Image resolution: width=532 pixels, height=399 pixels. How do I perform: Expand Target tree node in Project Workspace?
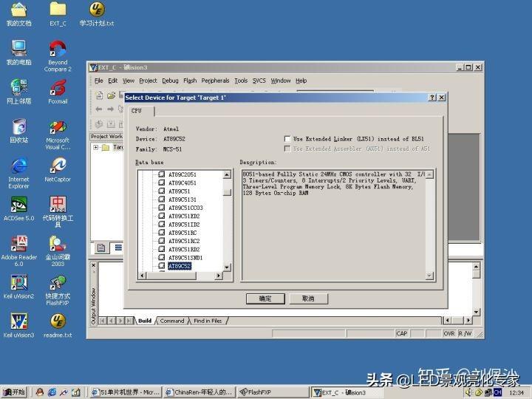click(x=96, y=147)
